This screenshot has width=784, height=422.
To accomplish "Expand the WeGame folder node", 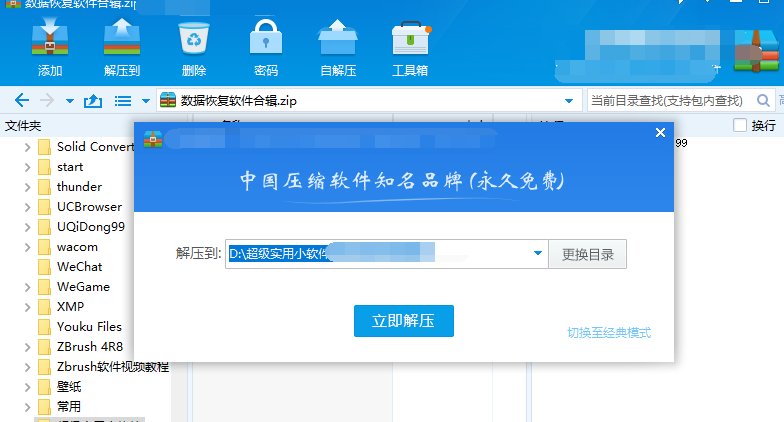I will pos(28,287).
